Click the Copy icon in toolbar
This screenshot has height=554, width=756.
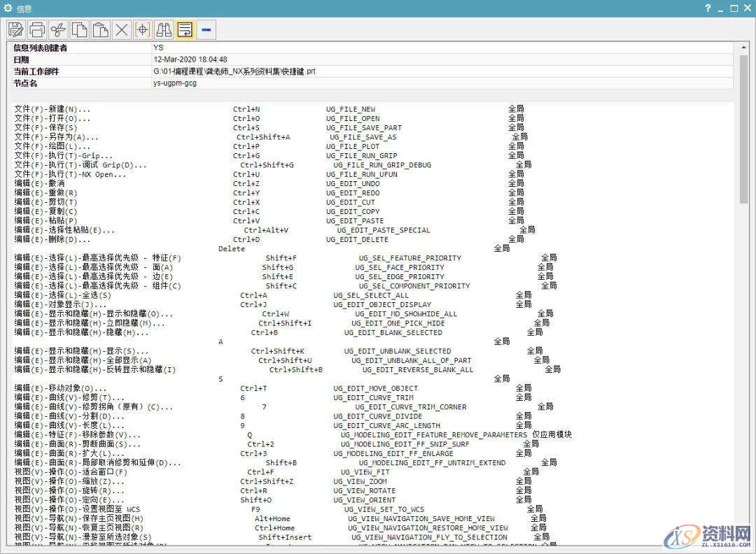point(80,29)
